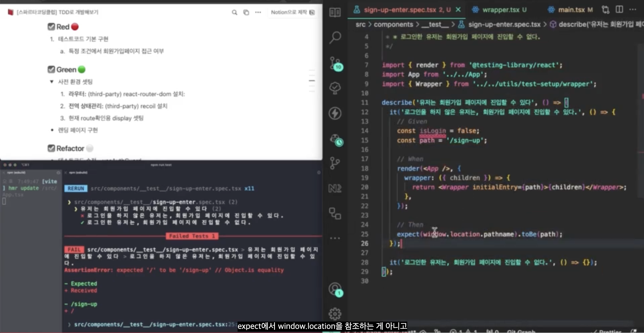Select the second npm (esbuild) terminal tab
The height and width of the screenshot is (333, 644).
click(x=78, y=173)
